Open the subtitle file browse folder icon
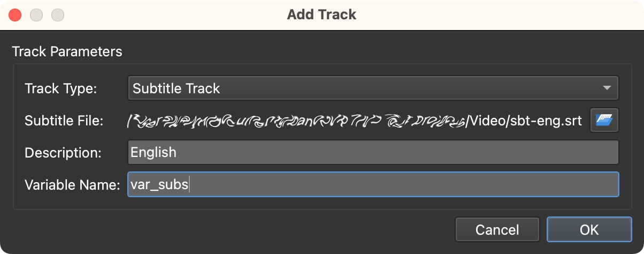This screenshot has height=254, width=644. [x=604, y=120]
